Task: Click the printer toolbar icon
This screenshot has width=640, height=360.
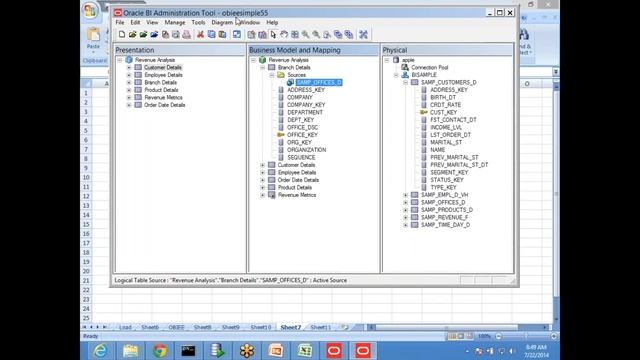Action: (x=187, y=35)
